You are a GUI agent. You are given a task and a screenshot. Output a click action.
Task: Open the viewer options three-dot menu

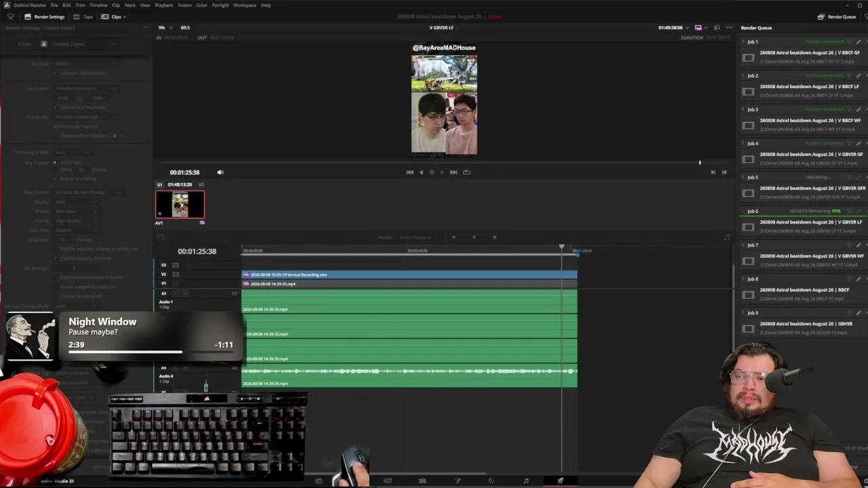coord(729,28)
